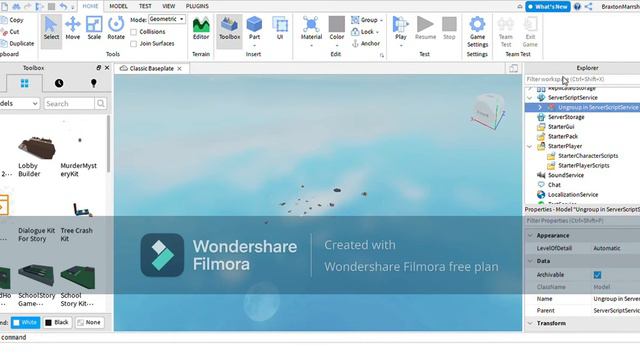Activate the Rotate tool

click(x=116, y=29)
